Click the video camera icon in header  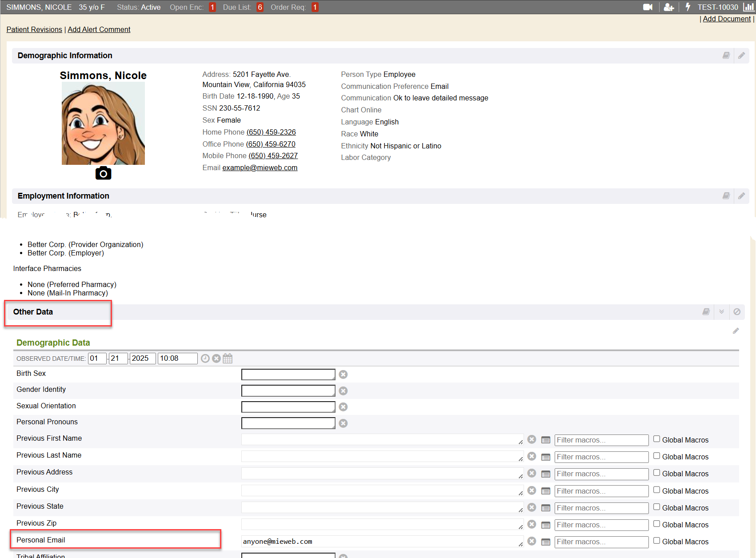648,7
